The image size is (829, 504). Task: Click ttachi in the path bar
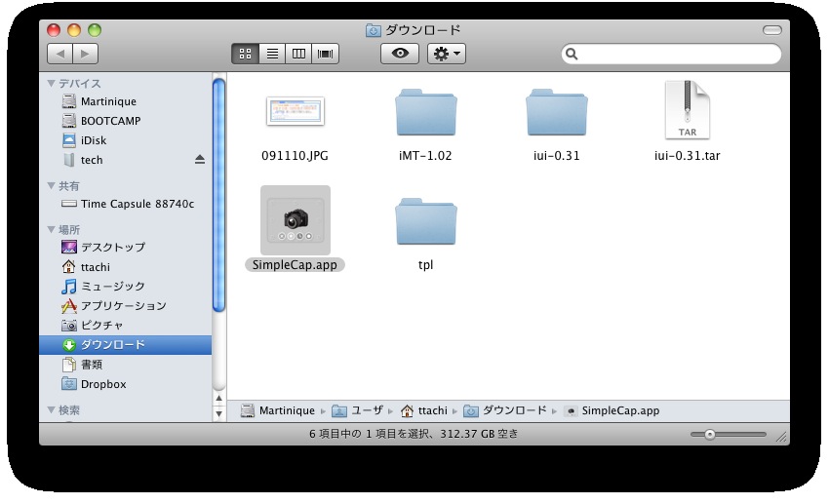pyautogui.click(x=424, y=410)
